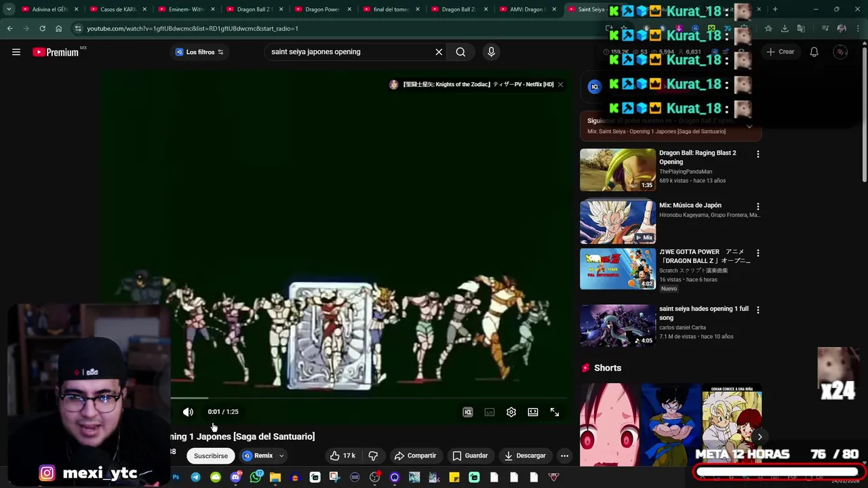Expand the Siguiente mix playlist panel
Viewport: 868px width, 488px height.
(x=749, y=126)
